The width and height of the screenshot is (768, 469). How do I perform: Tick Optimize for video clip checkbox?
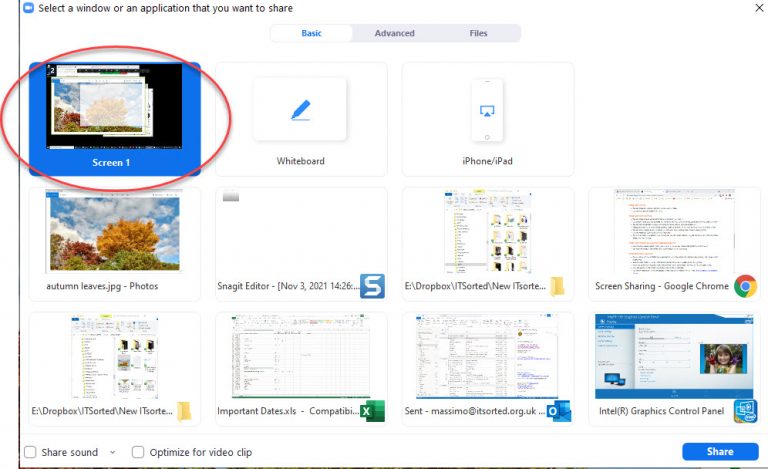pyautogui.click(x=138, y=452)
